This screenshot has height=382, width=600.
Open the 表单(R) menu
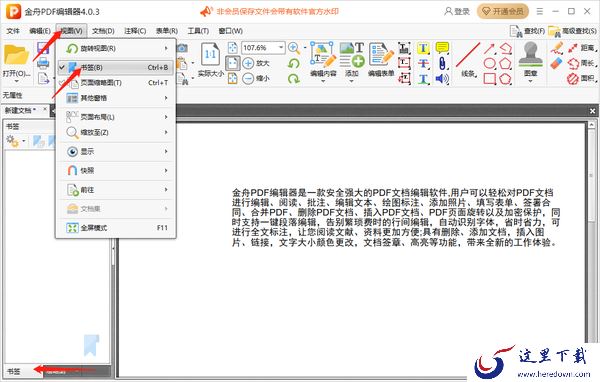pos(167,31)
